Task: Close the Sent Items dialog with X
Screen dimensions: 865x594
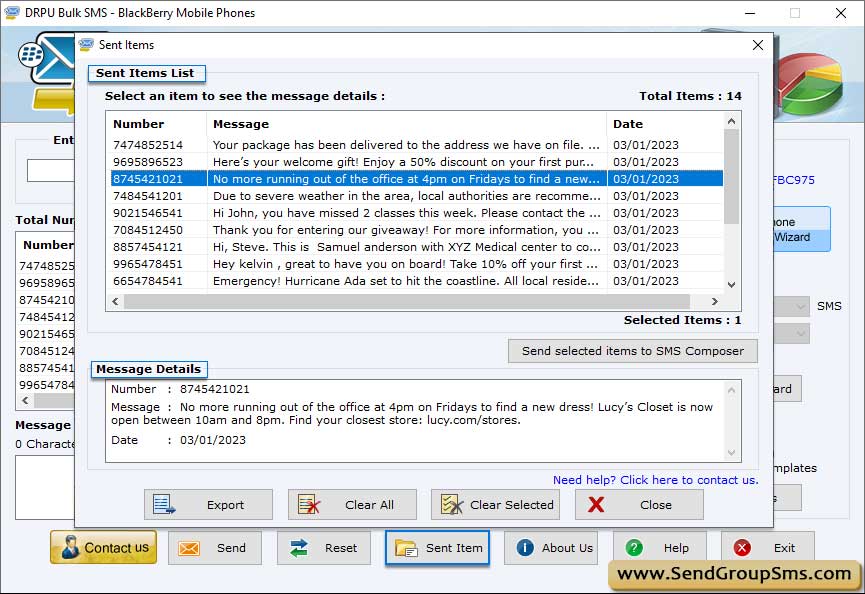Action: pos(758,45)
